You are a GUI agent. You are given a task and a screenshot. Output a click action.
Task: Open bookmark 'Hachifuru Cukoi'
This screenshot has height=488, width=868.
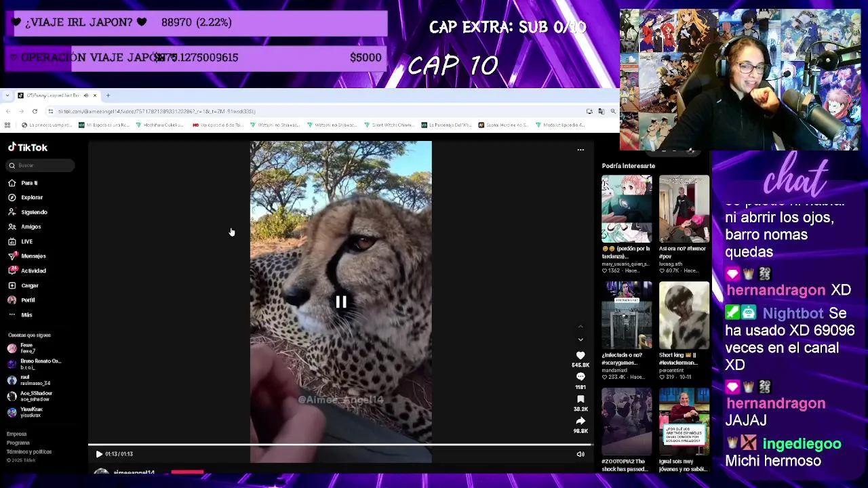(x=160, y=125)
